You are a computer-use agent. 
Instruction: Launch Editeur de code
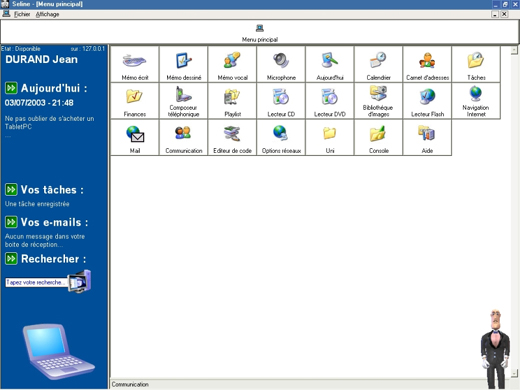[x=232, y=138]
